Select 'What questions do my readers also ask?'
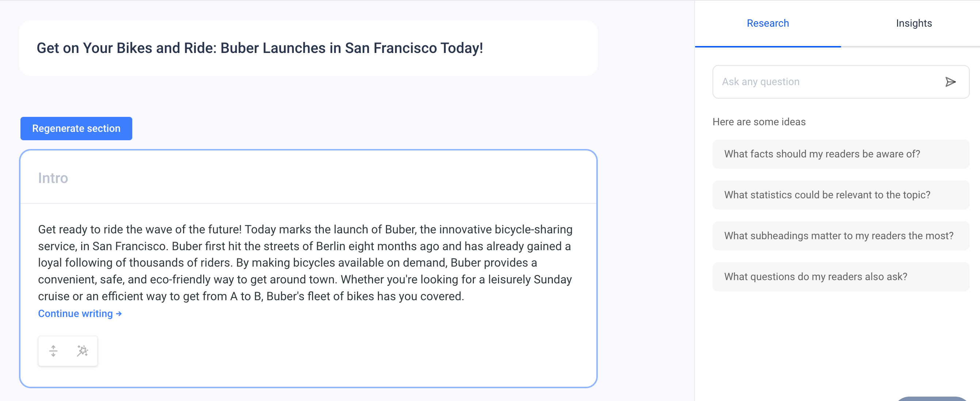Image resolution: width=980 pixels, height=401 pixels. [841, 277]
